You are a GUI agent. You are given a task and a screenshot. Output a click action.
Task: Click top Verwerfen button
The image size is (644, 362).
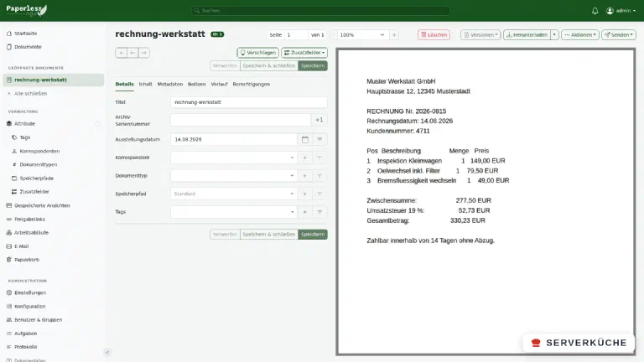pyautogui.click(x=225, y=65)
